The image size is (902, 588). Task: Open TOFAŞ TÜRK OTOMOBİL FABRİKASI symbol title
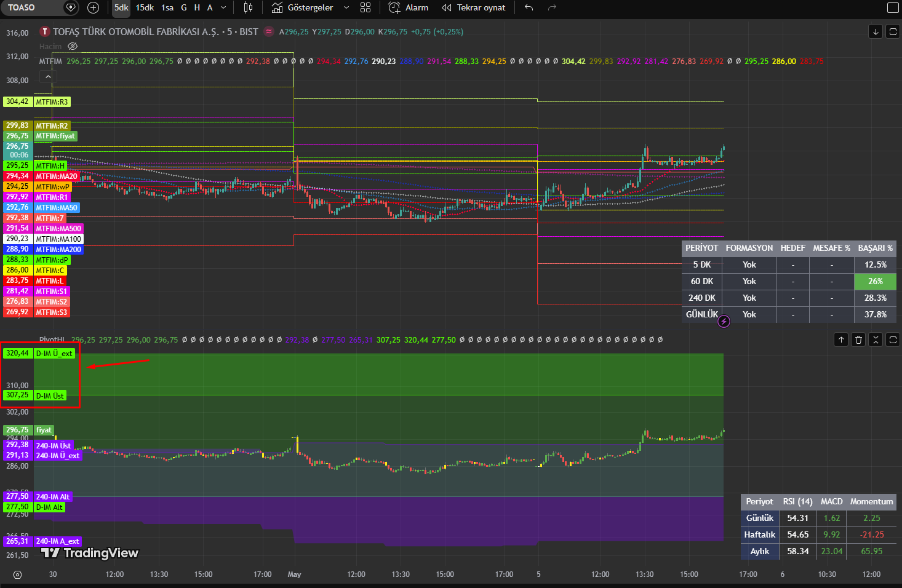tap(156, 31)
